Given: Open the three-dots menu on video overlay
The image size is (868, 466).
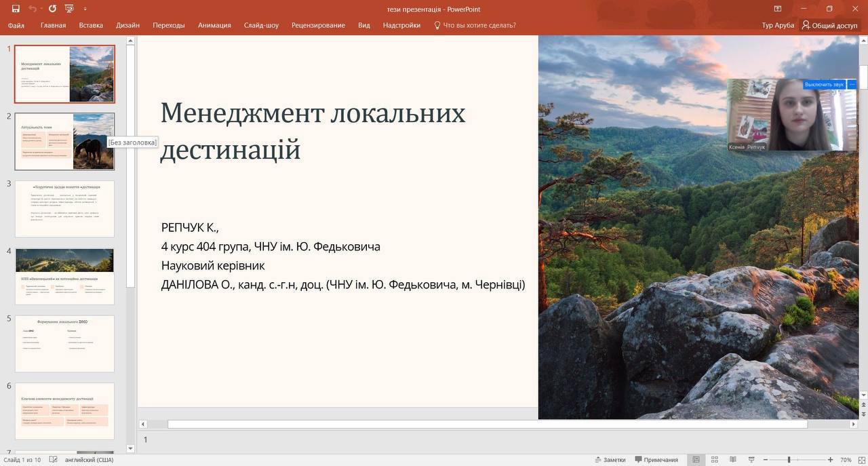Looking at the screenshot, I should 852,84.
